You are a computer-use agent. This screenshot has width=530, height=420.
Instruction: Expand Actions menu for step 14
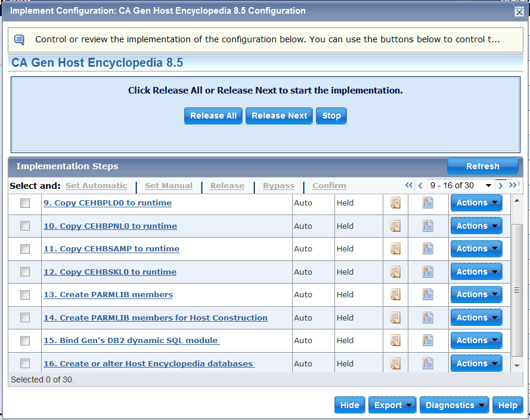click(x=476, y=318)
